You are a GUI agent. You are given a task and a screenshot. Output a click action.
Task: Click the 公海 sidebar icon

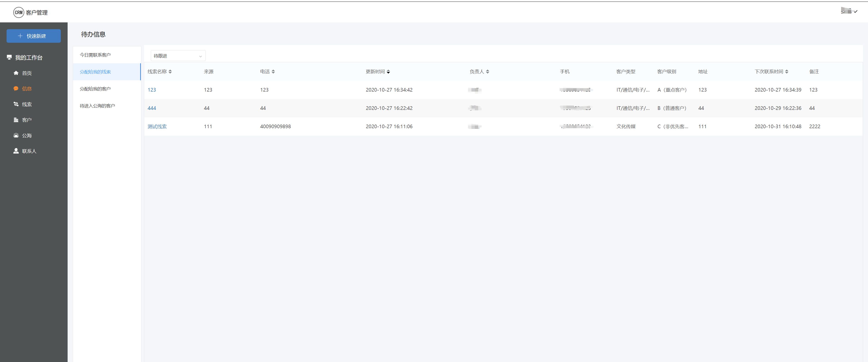[16, 135]
